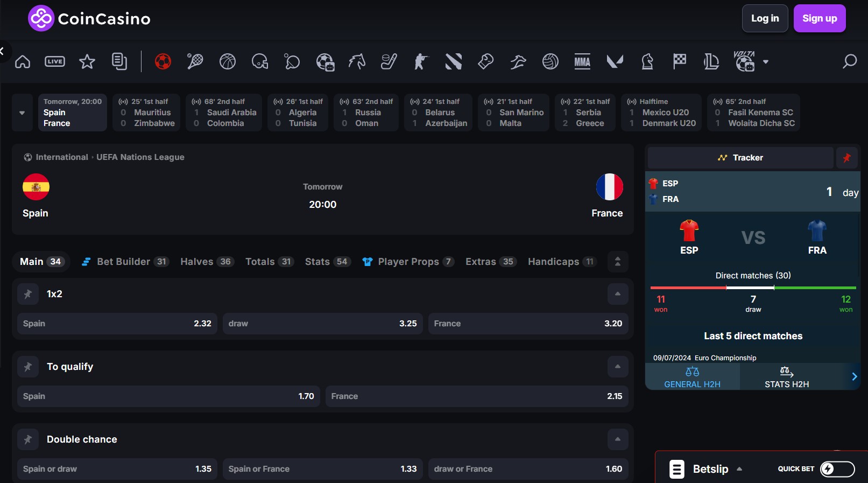Image resolution: width=868 pixels, height=483 pixels.
Task: Open the live matches strip dropdown
Action: click(x=22, y=113)
